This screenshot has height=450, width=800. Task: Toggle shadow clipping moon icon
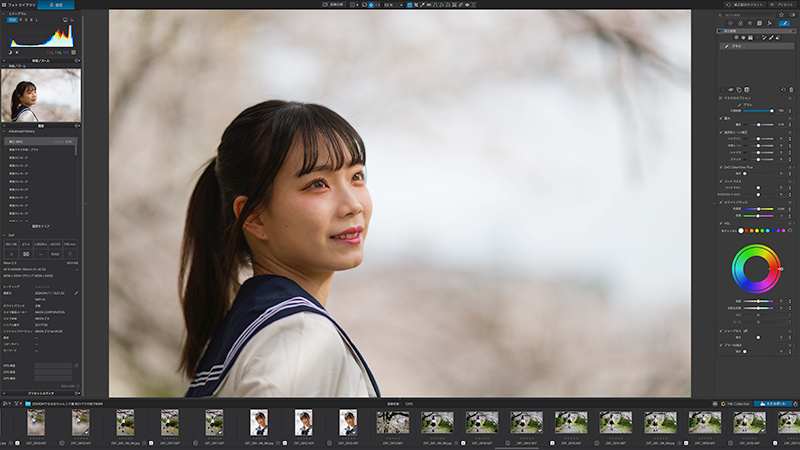(10, 53)
